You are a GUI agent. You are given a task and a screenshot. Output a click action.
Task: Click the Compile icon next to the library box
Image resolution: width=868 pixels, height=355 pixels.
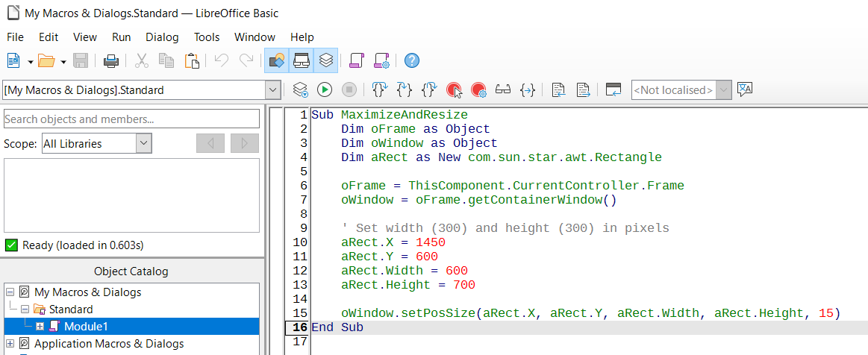(299, 90)
